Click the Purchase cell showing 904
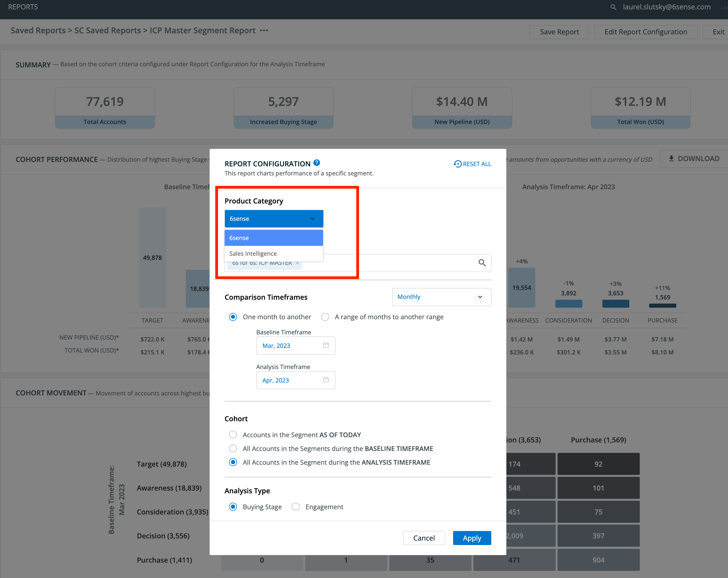 [598, 560]
